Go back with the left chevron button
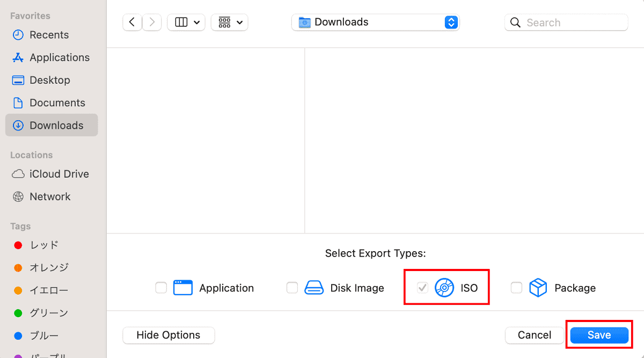Viewport: 644px width, 358px height. point(132,22)
